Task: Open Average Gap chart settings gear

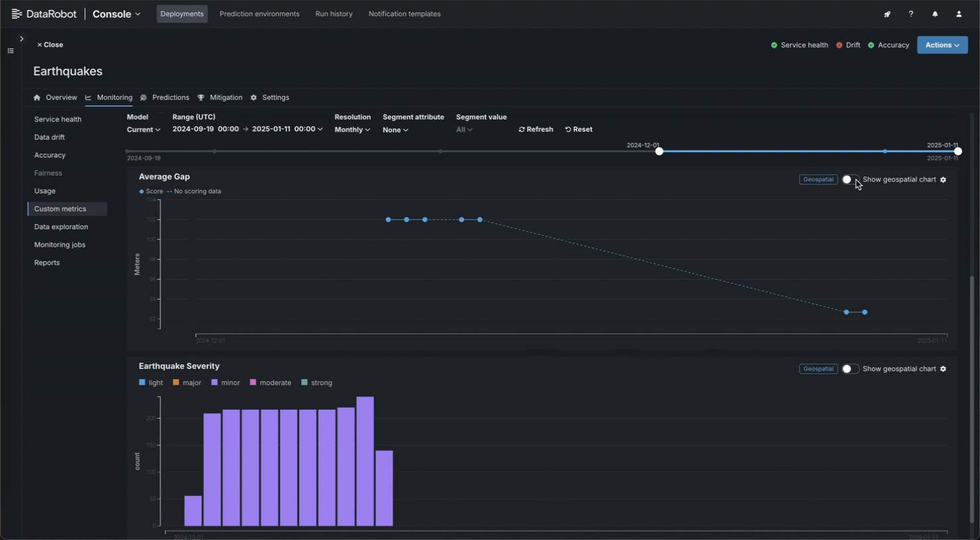Action: [x=943, y=180]
